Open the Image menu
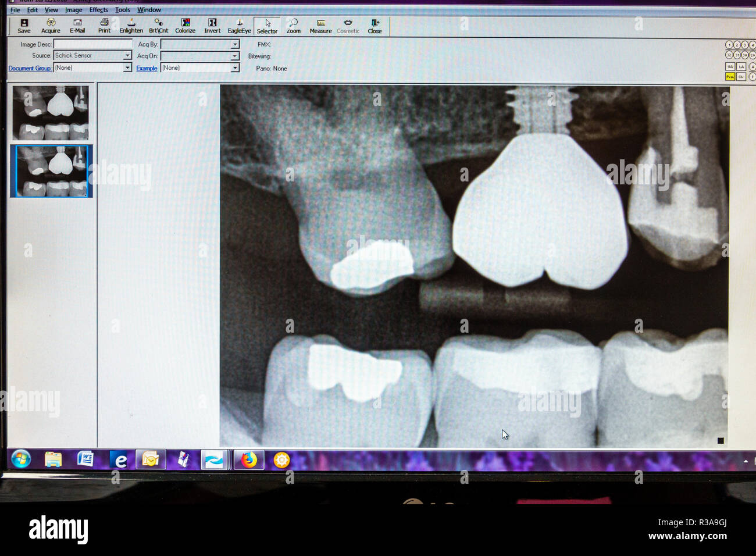756x556 pixels. (x=73, y=10)
